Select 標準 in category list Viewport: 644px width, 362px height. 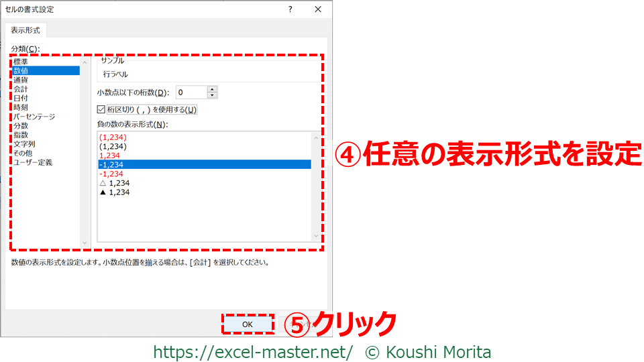(x=21, y=62)
